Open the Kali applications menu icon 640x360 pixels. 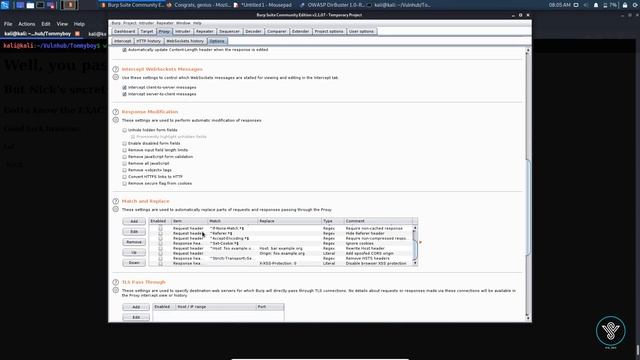point(5,5)
